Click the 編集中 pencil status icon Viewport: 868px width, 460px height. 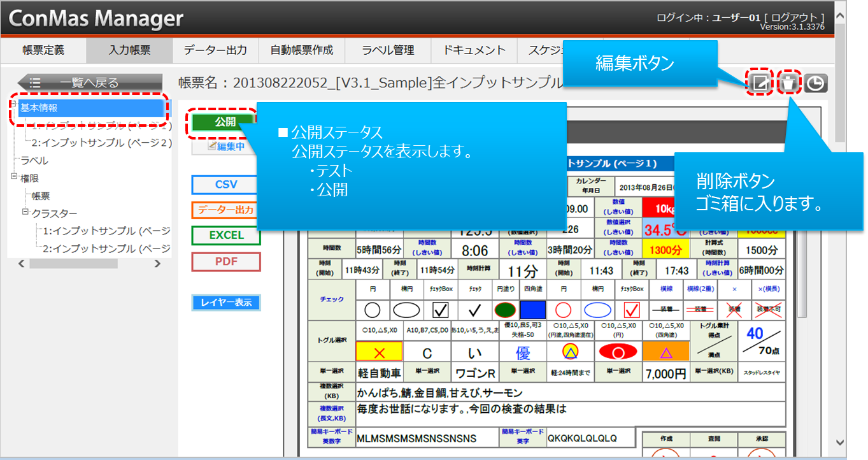point(213,147)
